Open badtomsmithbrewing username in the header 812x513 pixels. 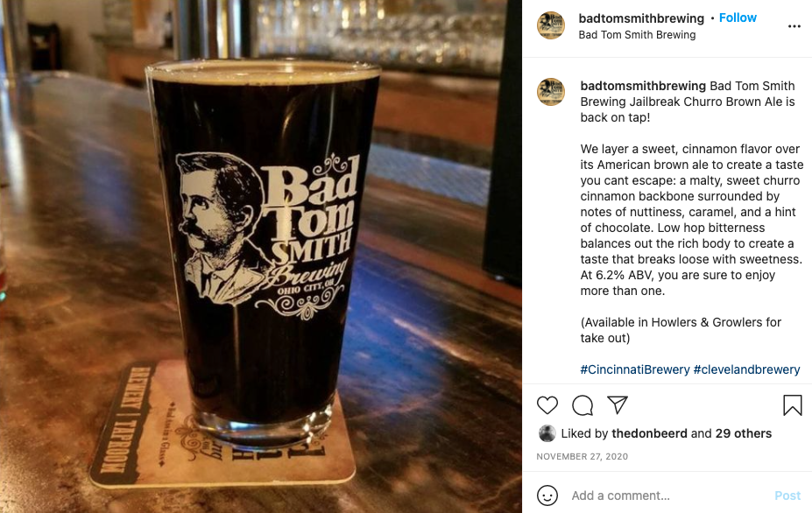coord(641,18)
